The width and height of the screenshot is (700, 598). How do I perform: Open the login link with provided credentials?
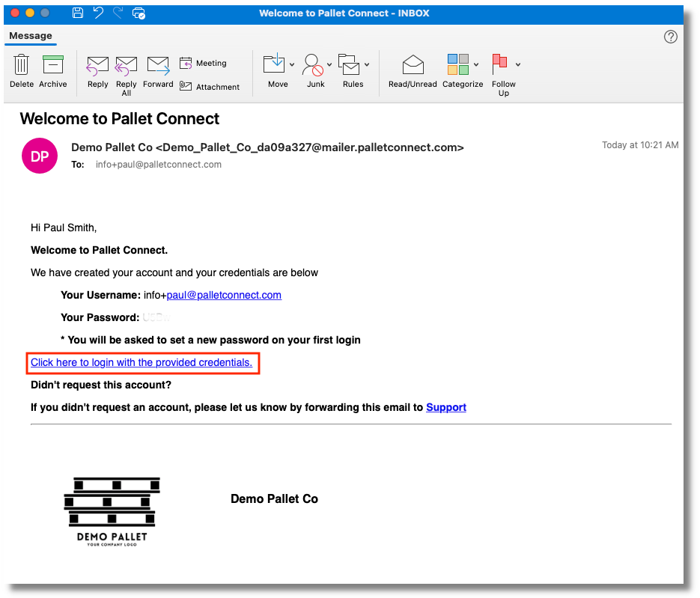141,362
